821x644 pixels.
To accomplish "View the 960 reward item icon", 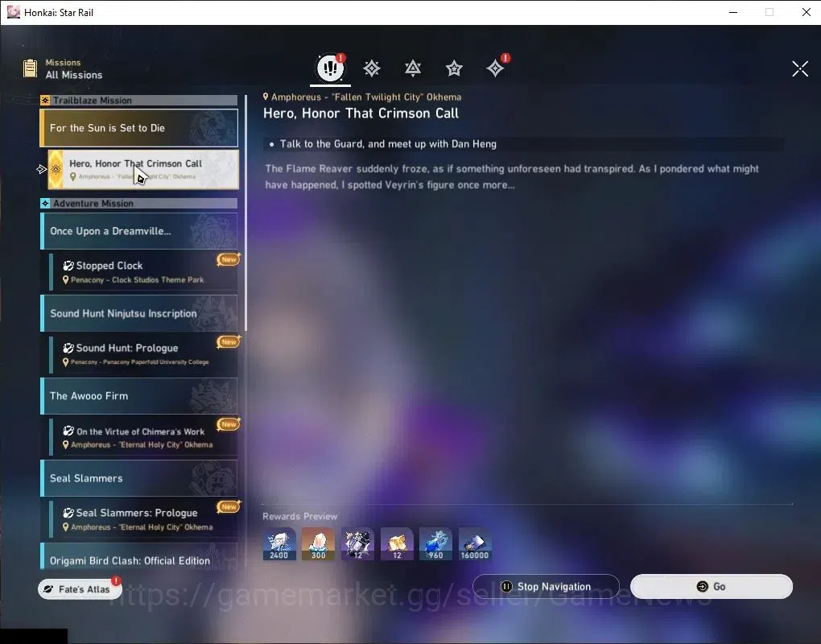I will [x=435, y=543].
